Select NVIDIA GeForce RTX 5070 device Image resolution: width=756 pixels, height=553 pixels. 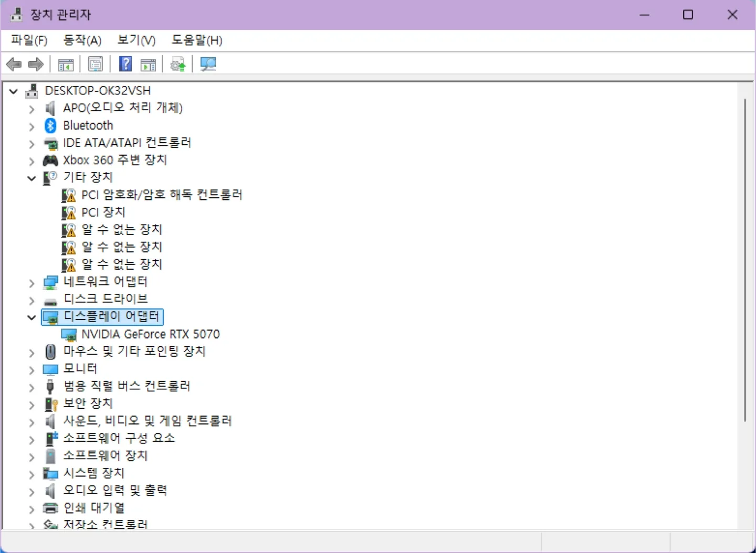click(x=150, y=334)
